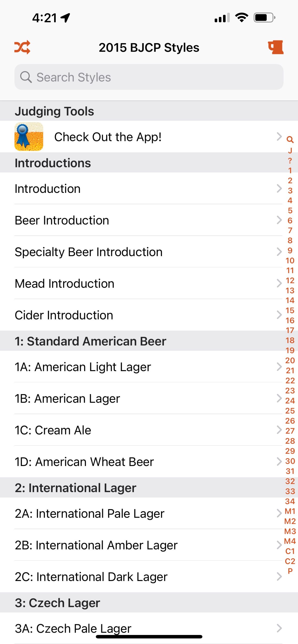
Task: Tap the orange beer mug icon
Action: point(276,47)
